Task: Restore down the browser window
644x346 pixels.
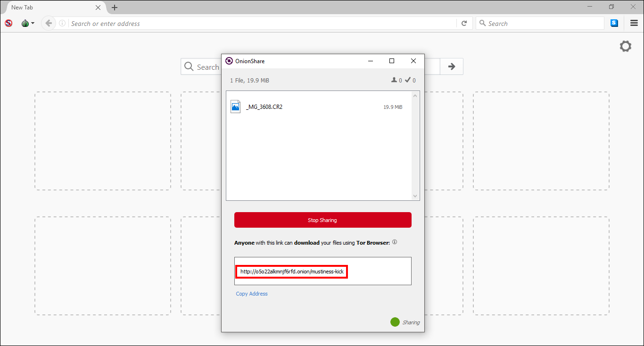Action: (x=611, y=7)
